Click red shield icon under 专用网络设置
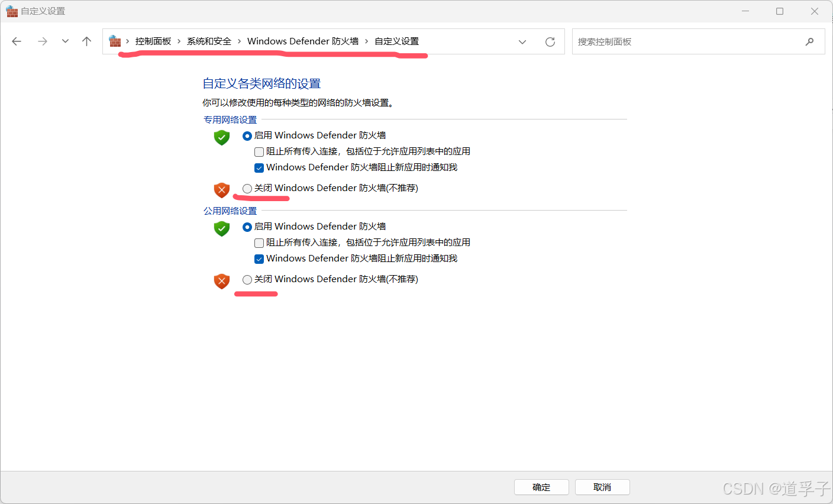 (x=222, y=190)
